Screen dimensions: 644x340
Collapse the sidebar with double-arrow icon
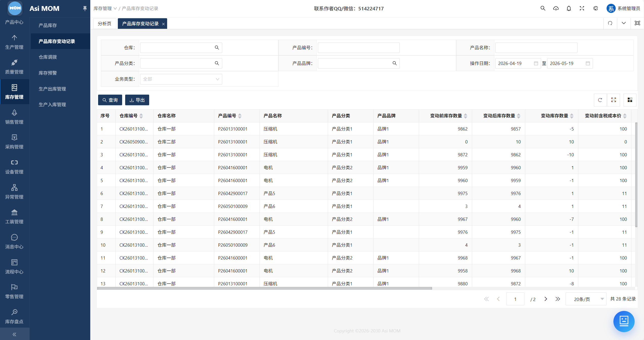[x=14, y=334]
